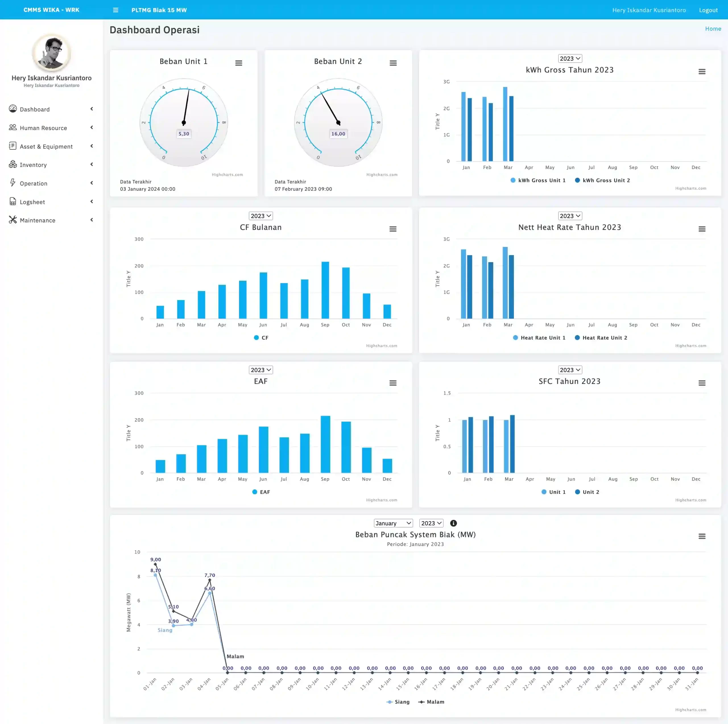Open year dropdown above SFC chart
Image resolution: width=728 pixels, height=724 pixels.
(570, 370)
